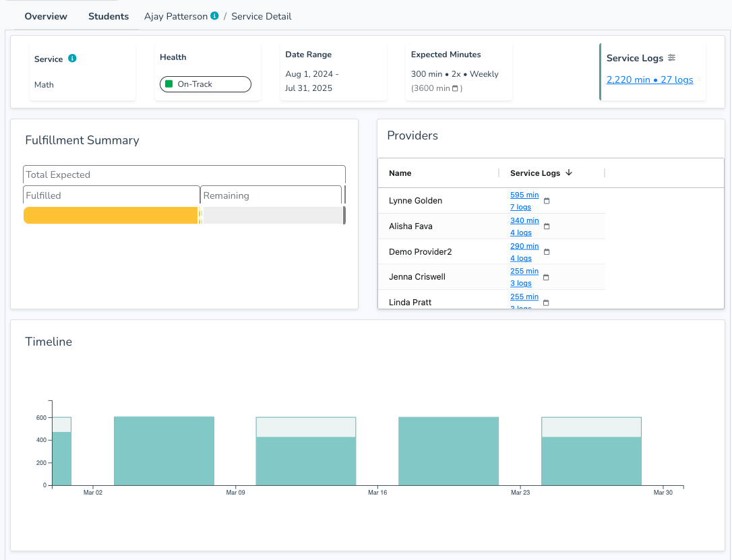The width and height of the screenshot is (732, 560).
Task: Open Lynne Golden's 595 min link
Action: pyautogui.click(x=524, y=195)
